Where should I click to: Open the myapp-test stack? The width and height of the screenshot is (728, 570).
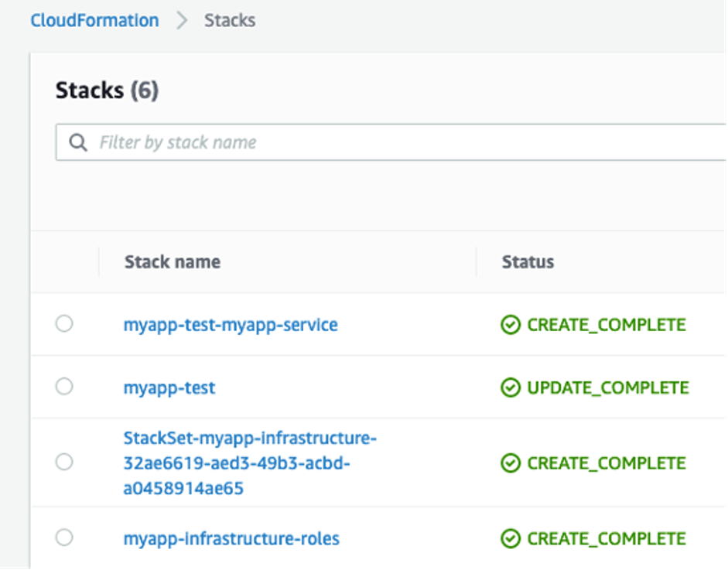(x=169, y=387)
